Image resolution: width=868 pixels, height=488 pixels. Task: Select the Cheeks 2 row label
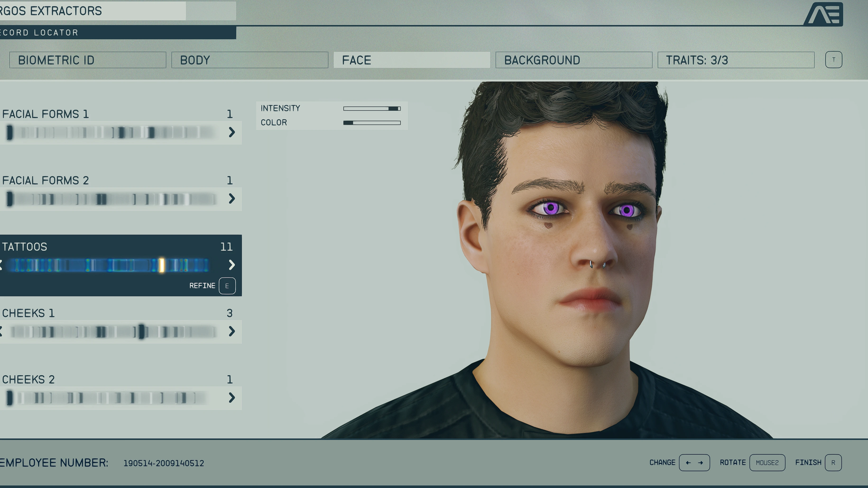click(28, 379)
